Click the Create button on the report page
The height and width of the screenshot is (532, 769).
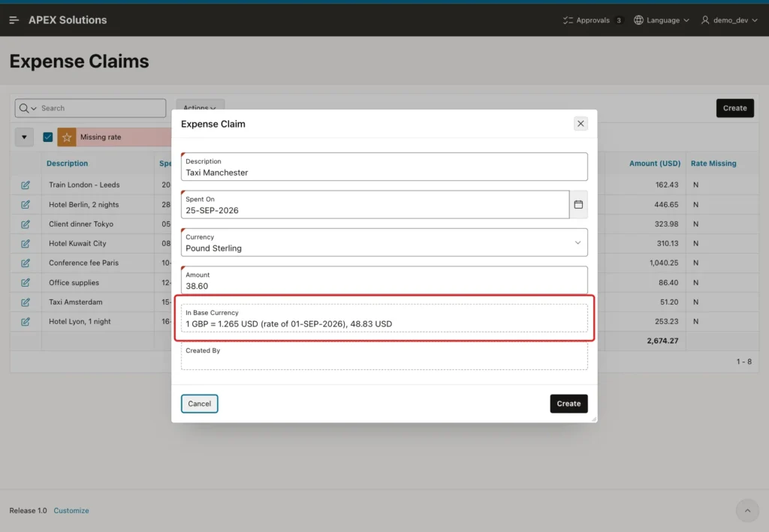coord(734,108)
